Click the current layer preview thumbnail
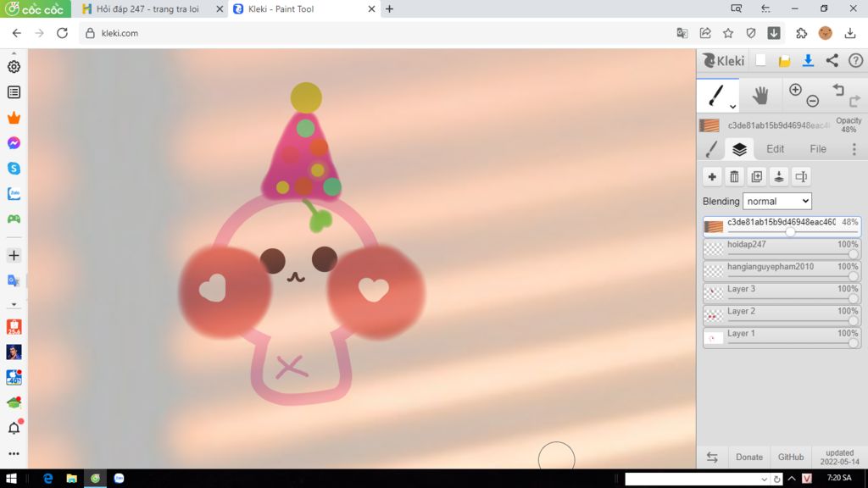Image resolution: width=868 pixels, height=488 pixels. coord(709,125)
